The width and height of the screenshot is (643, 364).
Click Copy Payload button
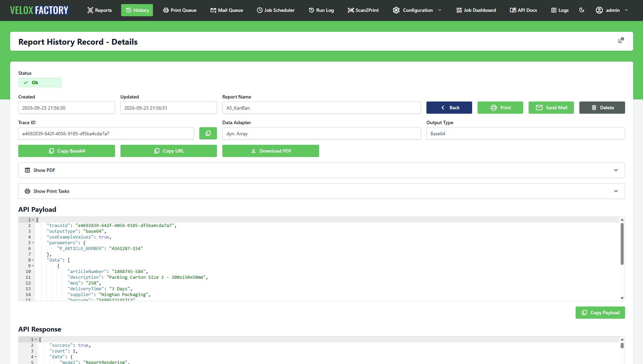[x=600, y=313]
